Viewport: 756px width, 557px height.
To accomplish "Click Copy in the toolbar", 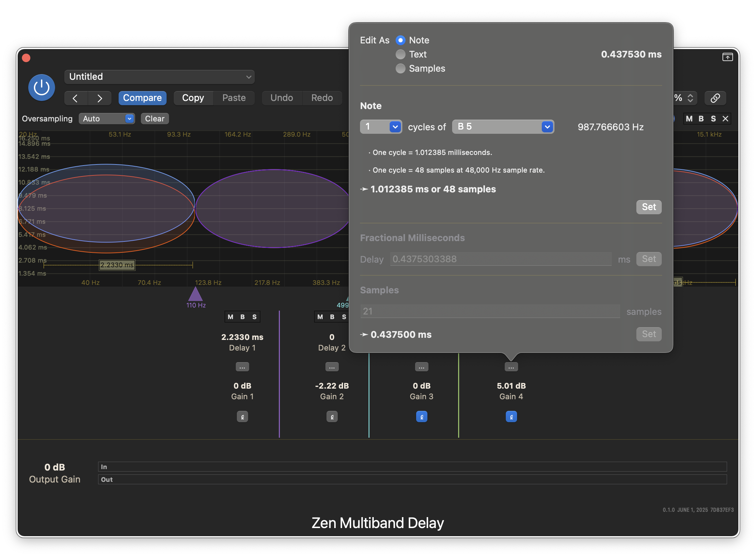I will (x=193, y=98).
